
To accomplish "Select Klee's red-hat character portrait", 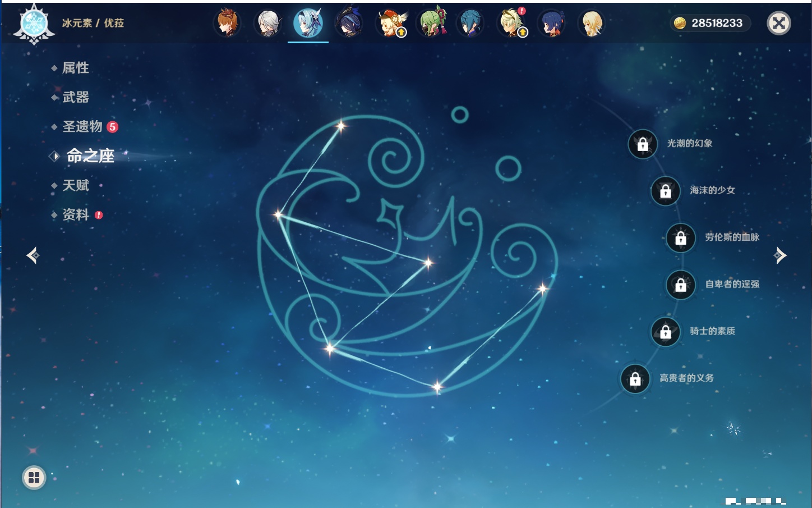I will 390,24.
